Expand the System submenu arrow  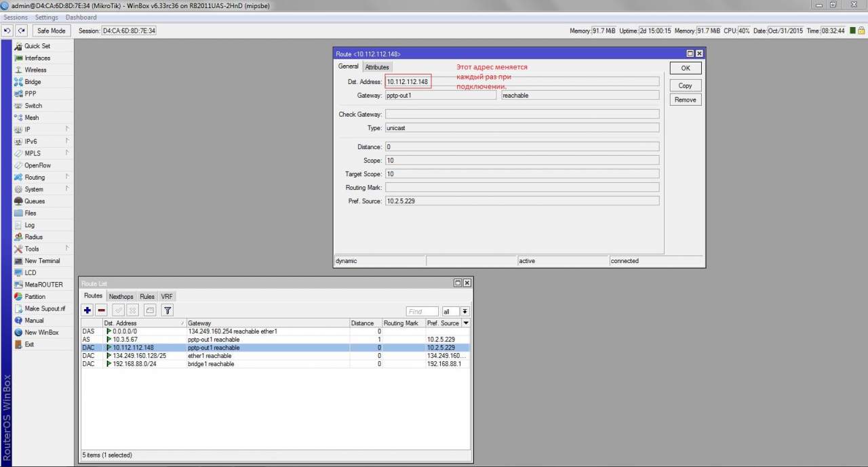(x=67, y=189)
